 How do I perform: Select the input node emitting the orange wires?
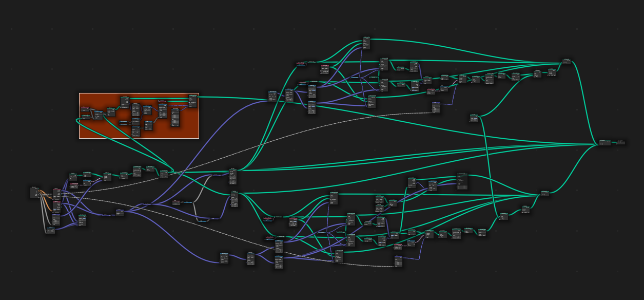(x=34, y=192)
